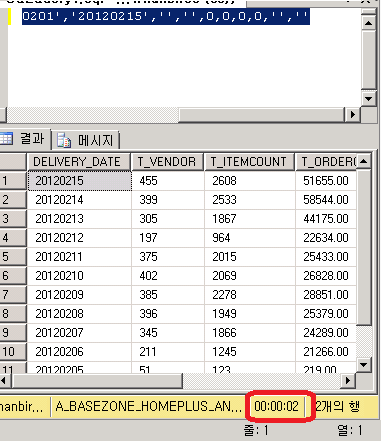Screen dimensions: 381x443
Task: Click T_ITEMCOUNT value 2278
Action: coord(250,295)
